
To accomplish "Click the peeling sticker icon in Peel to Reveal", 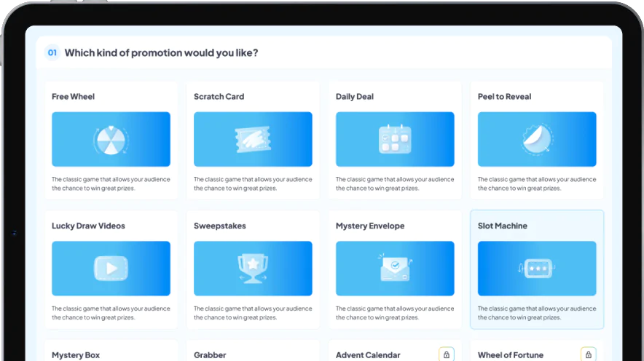I will pyautogui.click(x=537, y=140).
